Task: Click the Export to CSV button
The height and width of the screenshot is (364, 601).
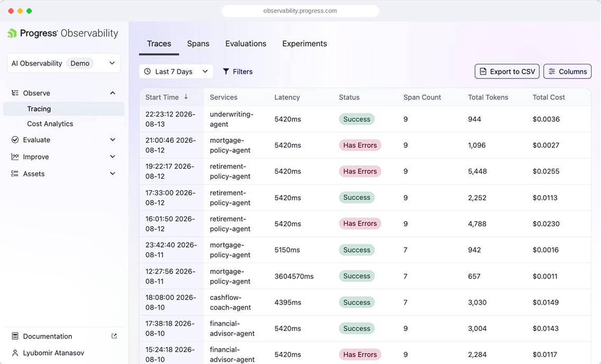Action: pos(507,71)
